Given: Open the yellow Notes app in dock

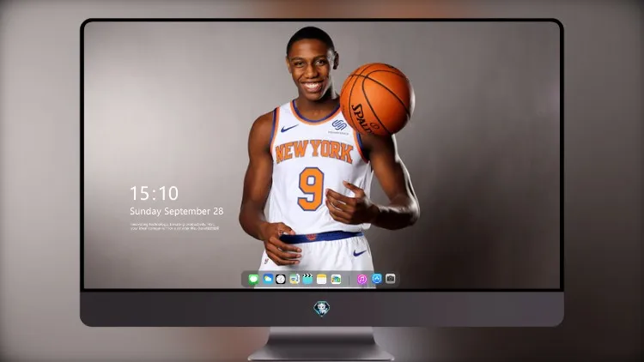Looking at the screenshot, I should pos(322,279).
